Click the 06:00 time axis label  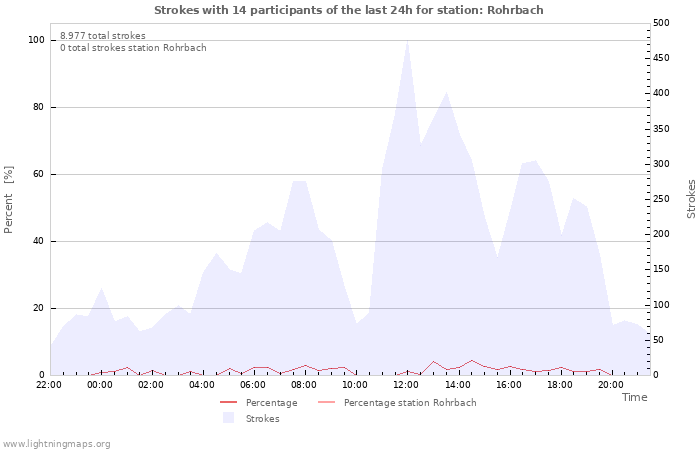pyautogui.click(x=253, y=385)
